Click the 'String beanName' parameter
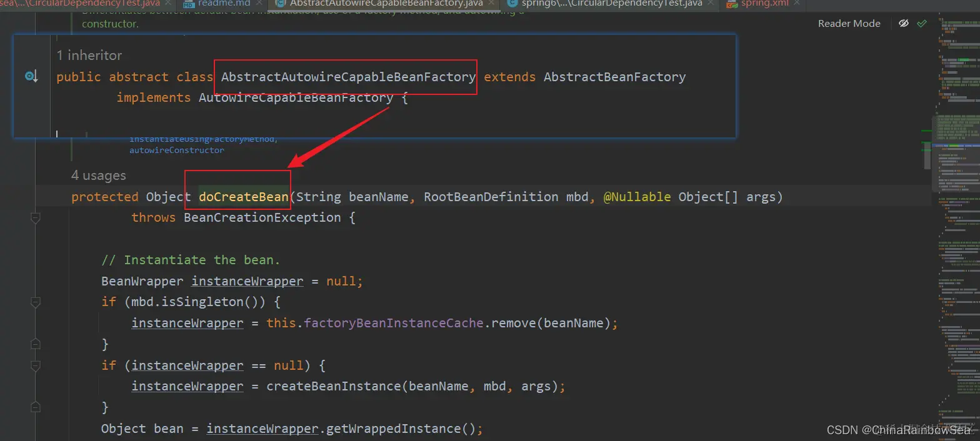980x441 pixels. click(352, 197)
